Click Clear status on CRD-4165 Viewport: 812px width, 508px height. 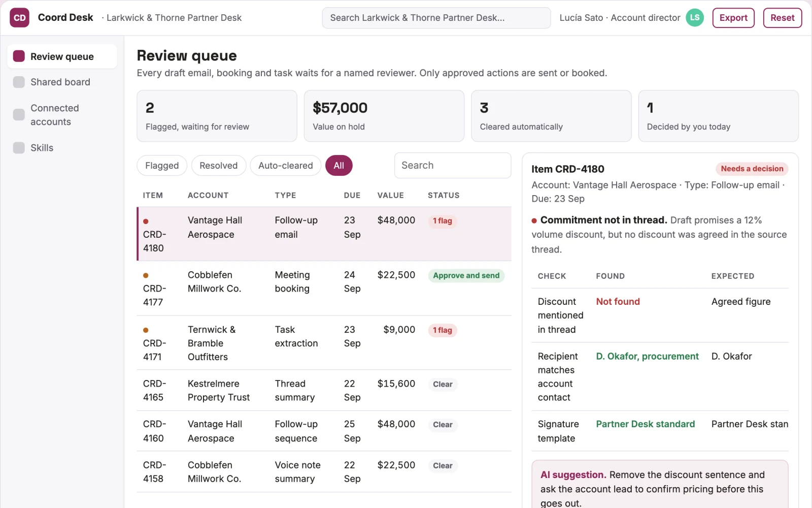tap(443, 385)
